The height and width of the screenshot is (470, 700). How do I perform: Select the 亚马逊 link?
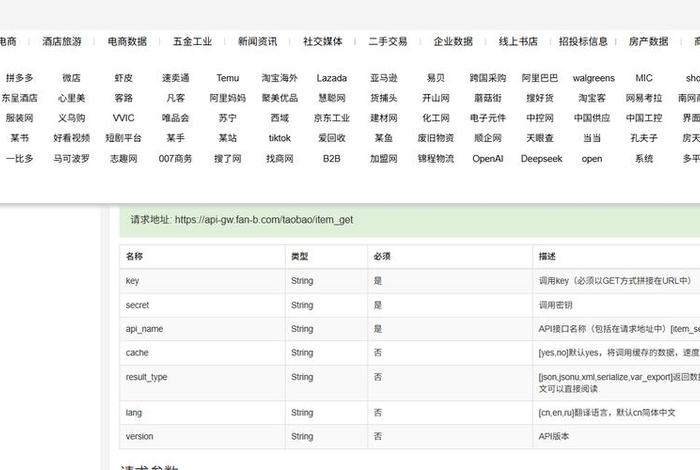[383, 78]
